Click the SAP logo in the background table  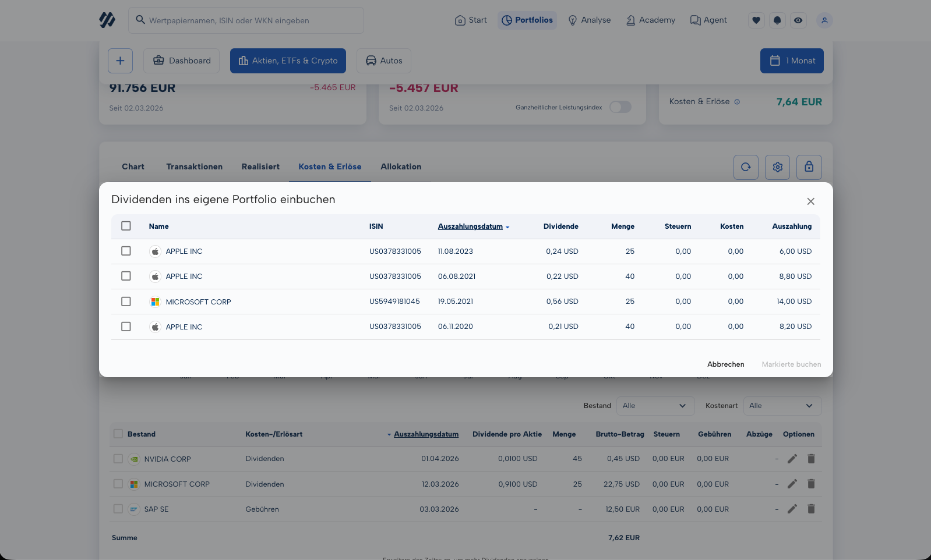point(134,509)
